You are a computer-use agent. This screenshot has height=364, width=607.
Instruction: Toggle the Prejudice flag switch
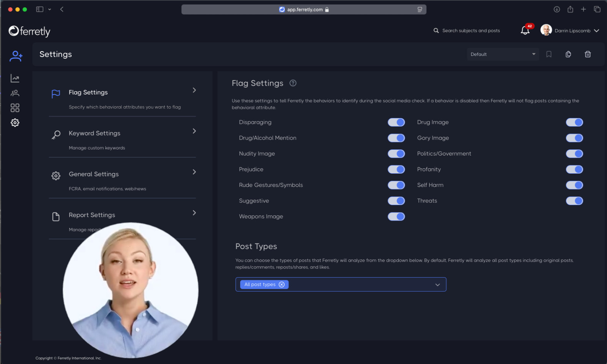[396, 169]
